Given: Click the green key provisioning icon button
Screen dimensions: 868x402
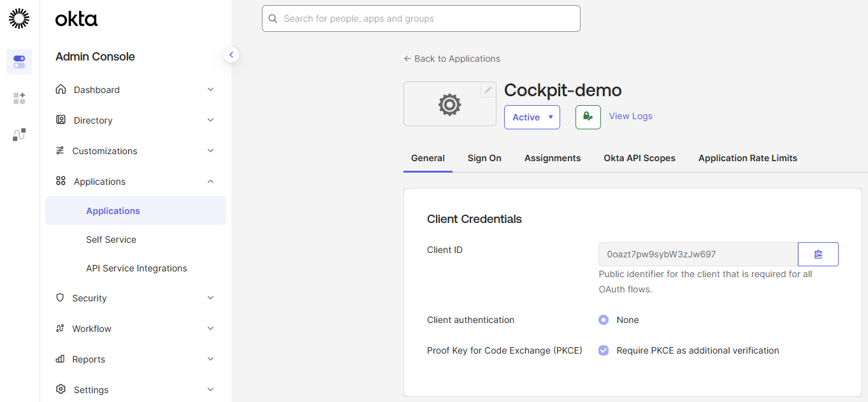Looking at the screenshot, I should [588, 117].
